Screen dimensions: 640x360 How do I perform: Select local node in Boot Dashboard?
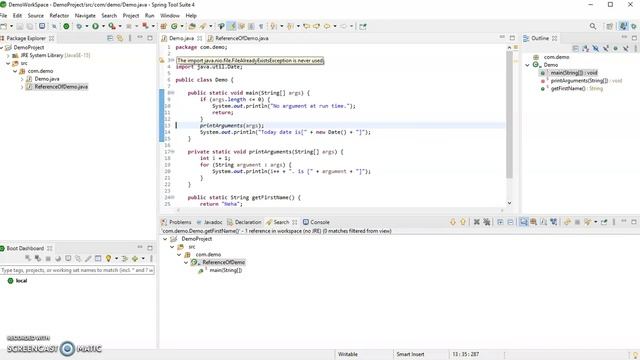click(x=21, y=281)
